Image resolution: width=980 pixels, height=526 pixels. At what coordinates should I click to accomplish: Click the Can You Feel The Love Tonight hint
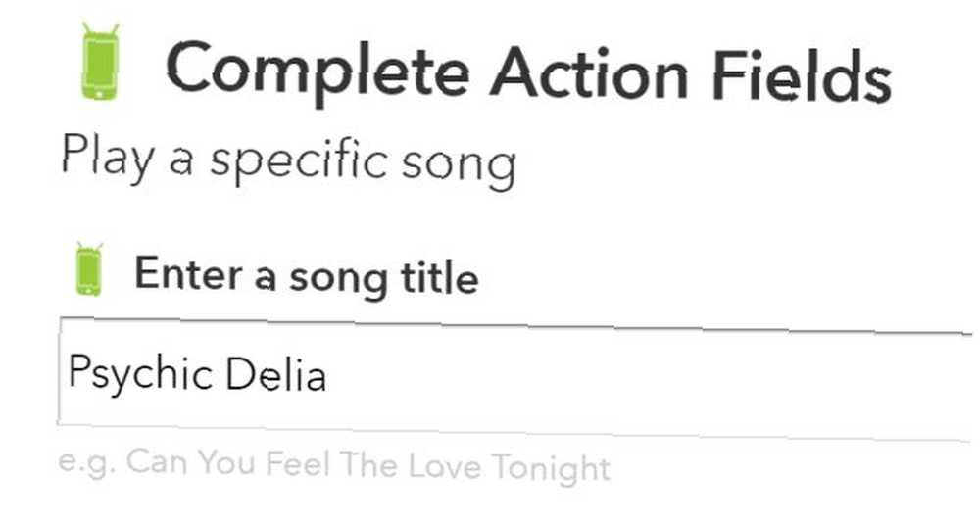pos(368,466)
